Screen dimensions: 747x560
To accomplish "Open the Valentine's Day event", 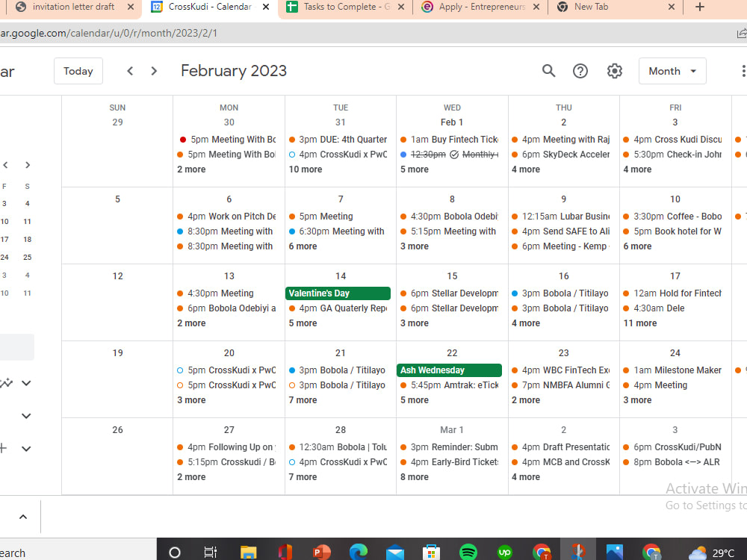I will 338,293.
